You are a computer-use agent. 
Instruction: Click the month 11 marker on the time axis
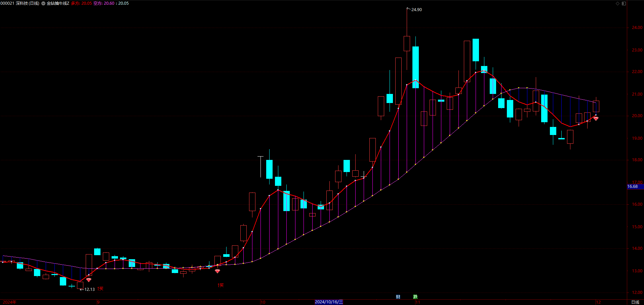[417, 302]
